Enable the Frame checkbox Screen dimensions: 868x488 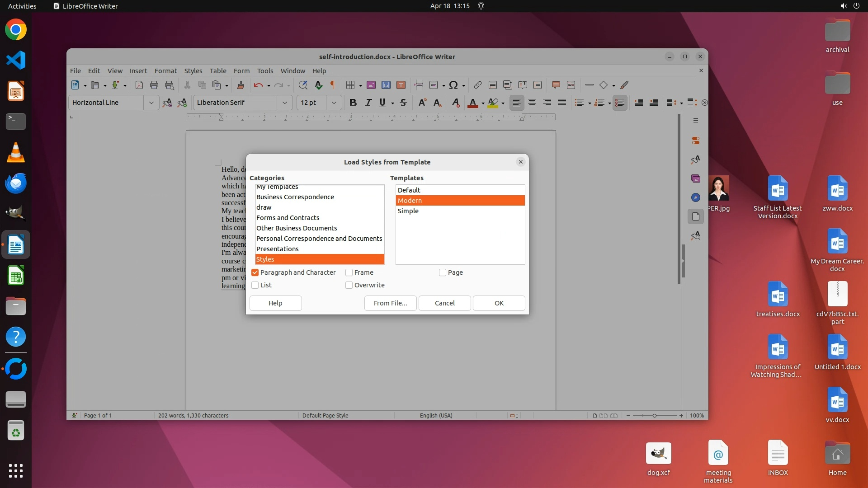(349, 272)
